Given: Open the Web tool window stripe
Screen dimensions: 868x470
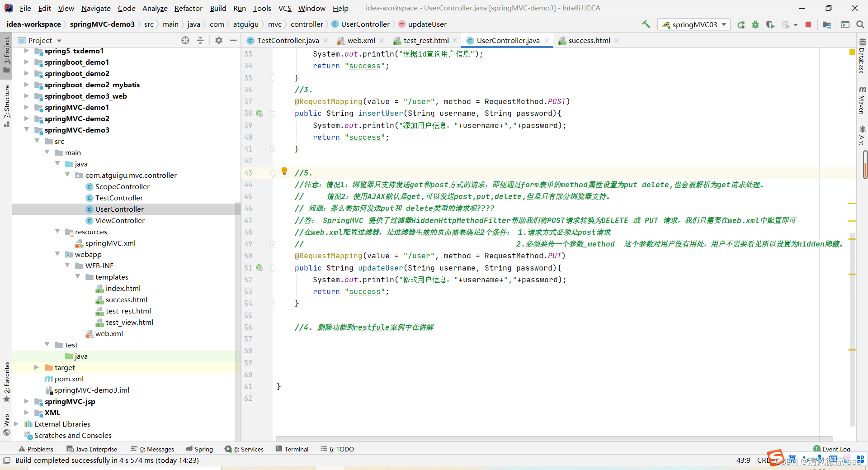Looking at the screenshot, I should [x=6, y=424].
